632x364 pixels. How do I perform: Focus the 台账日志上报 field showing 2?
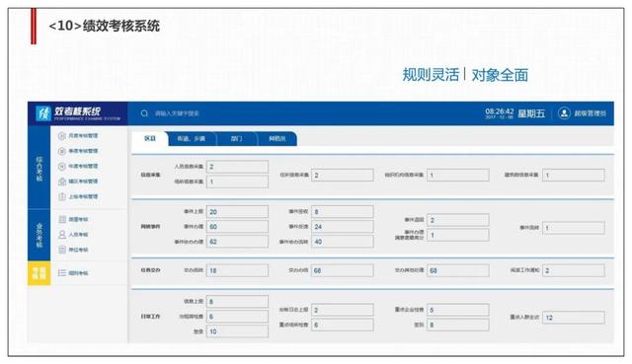coord(343,310)
